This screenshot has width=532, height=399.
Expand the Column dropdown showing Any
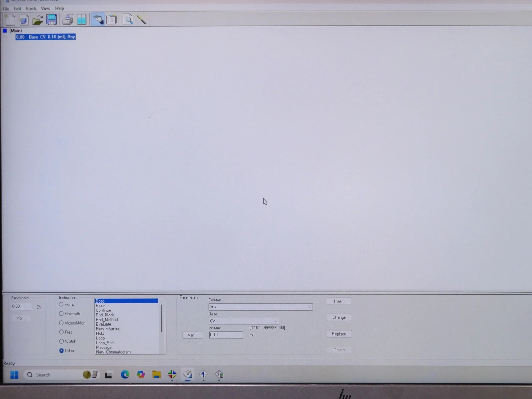309,307
